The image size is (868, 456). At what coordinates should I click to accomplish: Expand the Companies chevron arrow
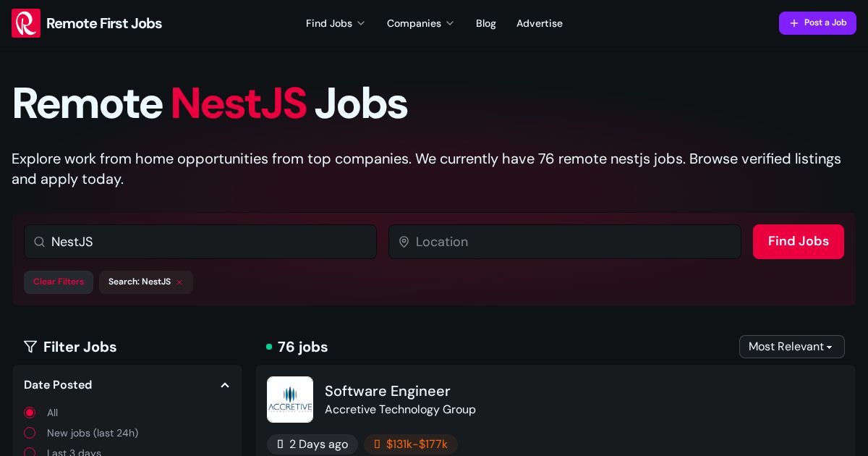tap(450, 24)
